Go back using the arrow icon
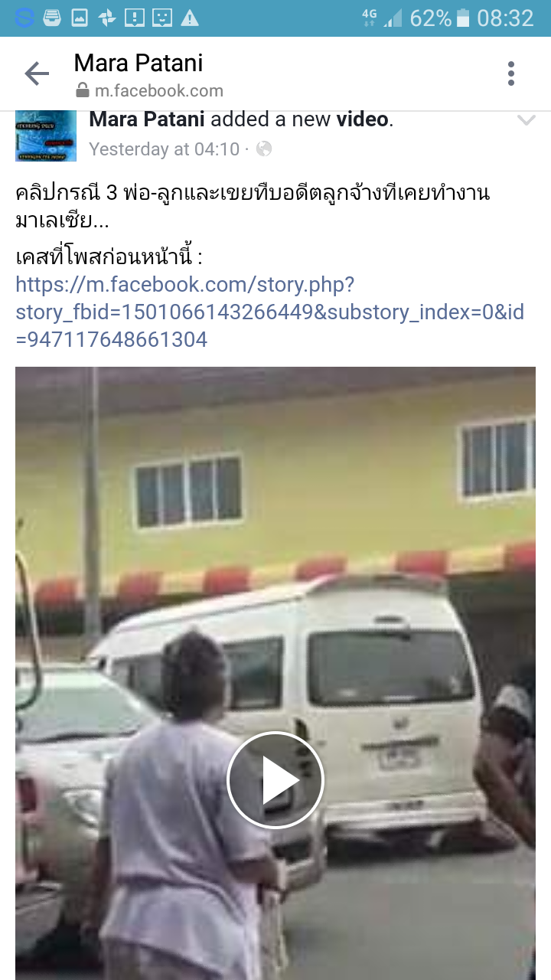Image resolution: width=551 pixels, height=980 pixels. point(36,73)
